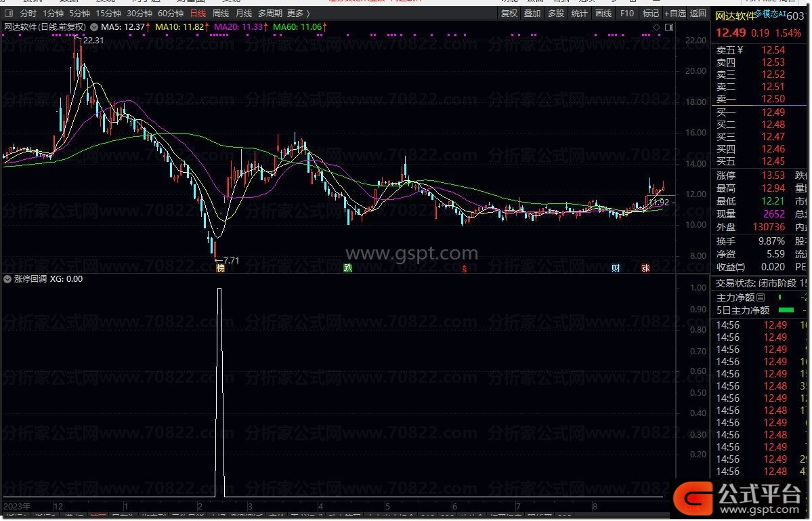The width and height of the screenshot is (812, 521).
Task: Click the 多模态AI link
Action: pos(770,14)
